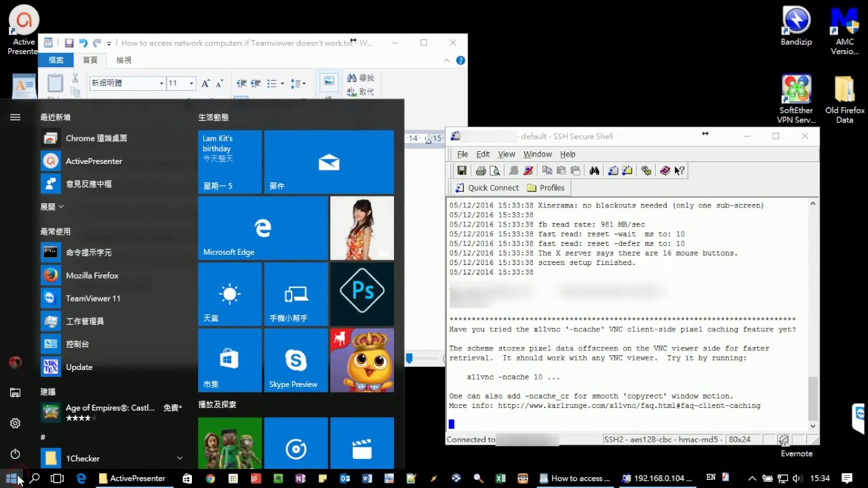Open the File menu in SSH Secure Shell
This screenshot has height=488, width=868.
pyautogui.click(x=462, y=154)
